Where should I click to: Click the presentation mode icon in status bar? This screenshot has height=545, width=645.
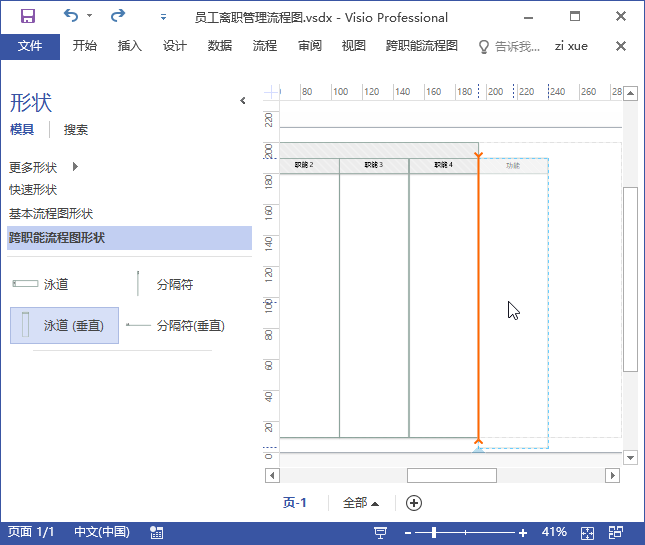(x=381, y=533)
